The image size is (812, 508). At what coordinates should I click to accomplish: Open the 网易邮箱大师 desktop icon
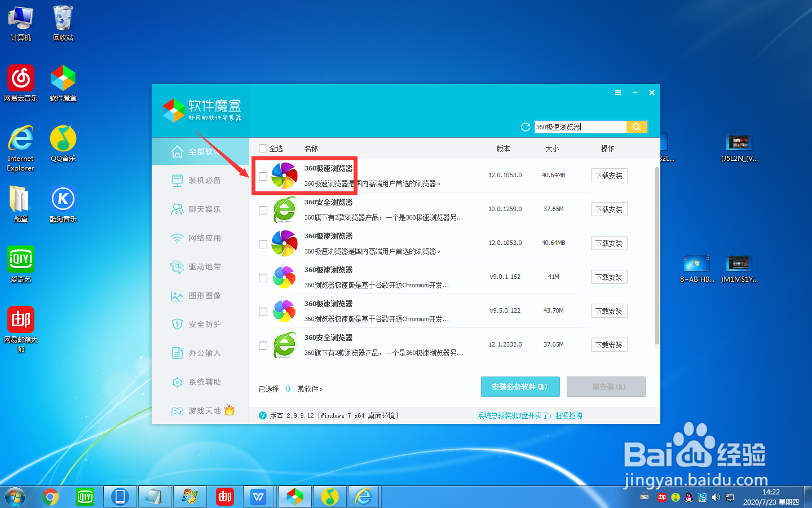21,329
